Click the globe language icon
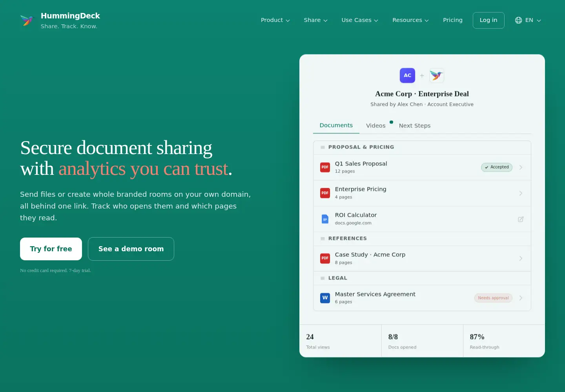The height and width of the screenshot is (392, 565). [x=518, y=20]
